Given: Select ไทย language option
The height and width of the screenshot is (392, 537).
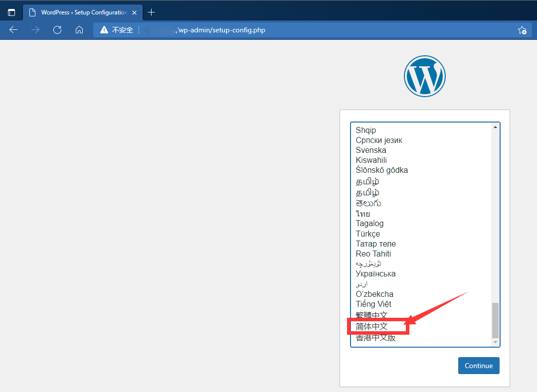Looking at the screenshot, I should (x=421, y=214).
